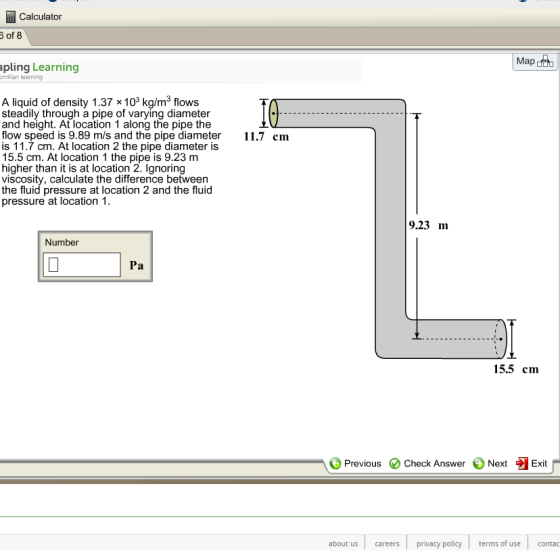Viewport: 560px width, 551px height.
Task: Click the Number box heading
Action: tap(62, 242)
